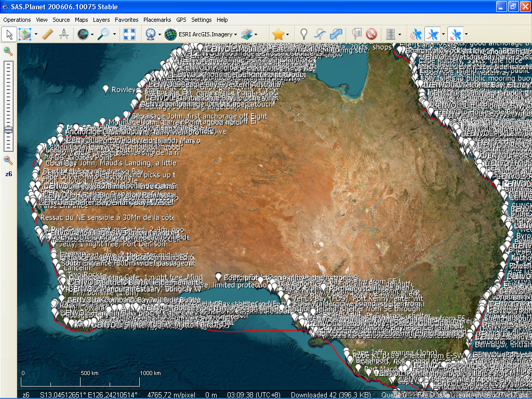This screenshot has height=399, width=532.
Task: Select the add polygon tool
Action: (336, 34)
